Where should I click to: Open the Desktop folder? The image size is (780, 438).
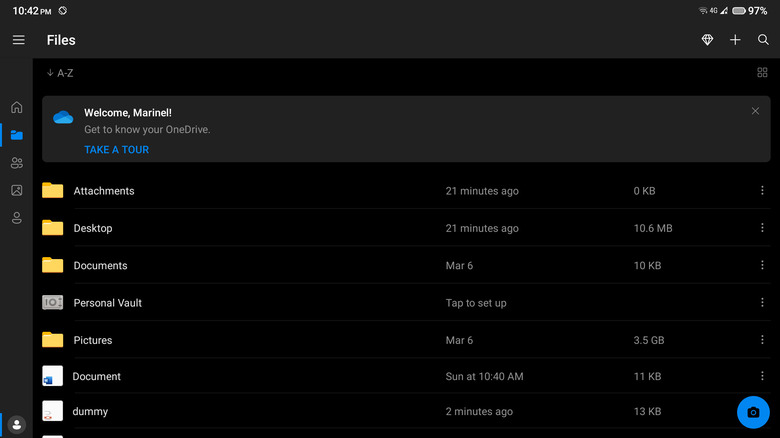93,228
